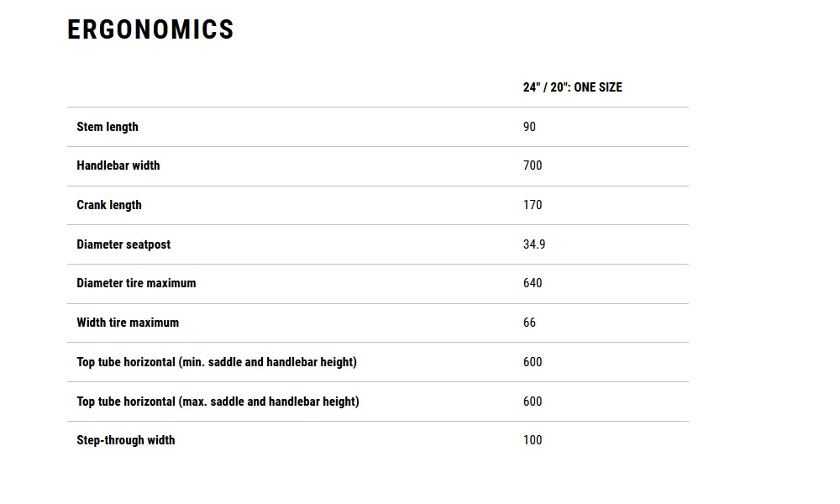This screenshot has height=504, width=840.
Task: Select the Stem length row label
Action: coord(108,127)
